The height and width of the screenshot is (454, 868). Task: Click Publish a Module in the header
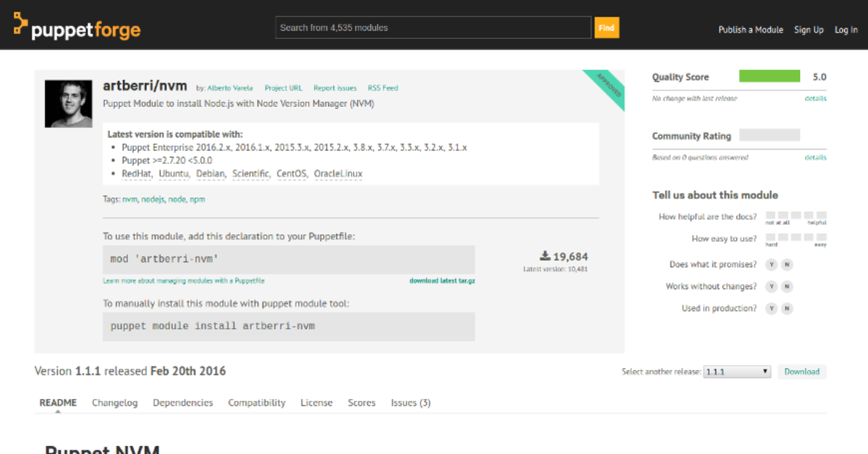point(751,30)
